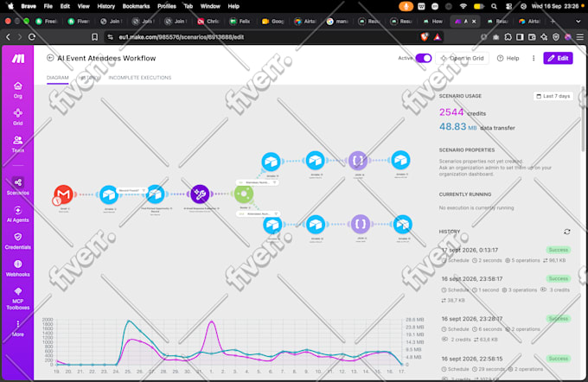588x382 pixels.
Task: Refresh the History list
Action: [x=567, y=232]
